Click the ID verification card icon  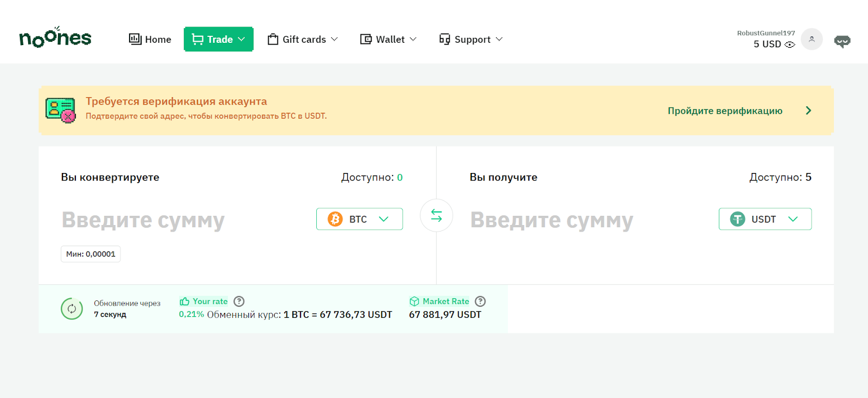pos(60,110)
